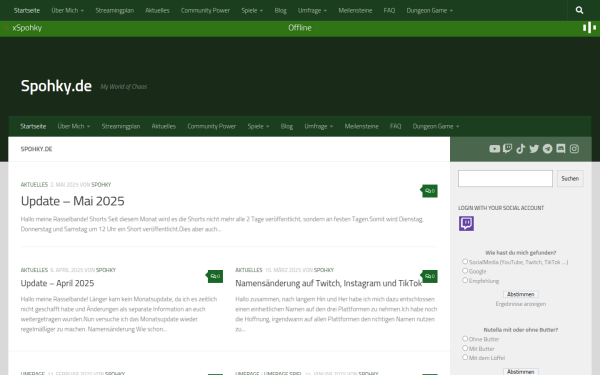Screen dimensions: 600x375
Task: Expand Dungeon Game dropdown in top bar
Action: click(429, 10)
